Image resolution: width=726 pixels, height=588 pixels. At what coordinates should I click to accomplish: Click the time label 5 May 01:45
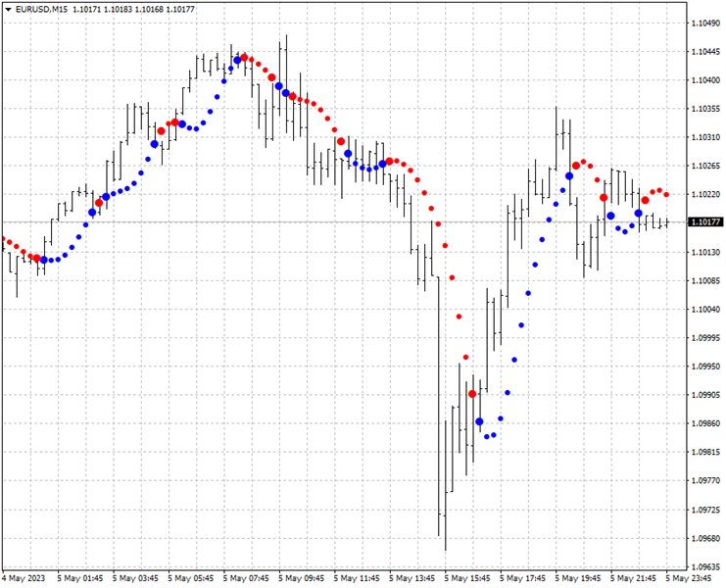(80, 578)
